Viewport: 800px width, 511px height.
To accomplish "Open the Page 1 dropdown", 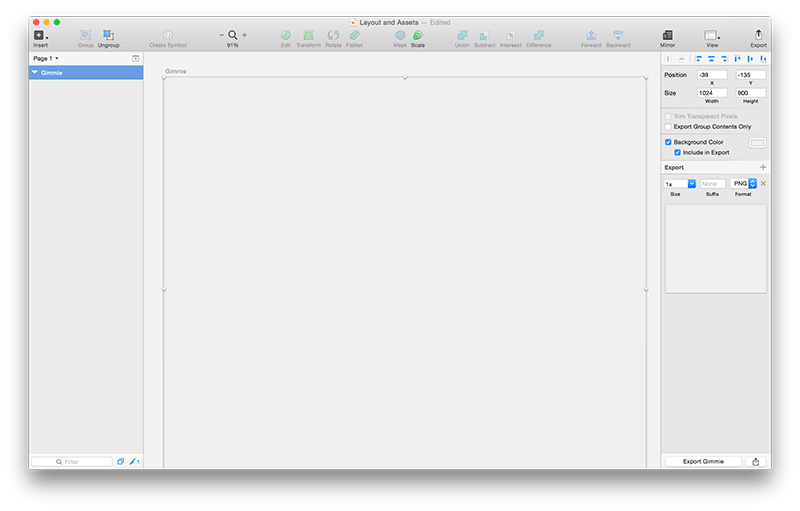I will click(x=44, y=58).
